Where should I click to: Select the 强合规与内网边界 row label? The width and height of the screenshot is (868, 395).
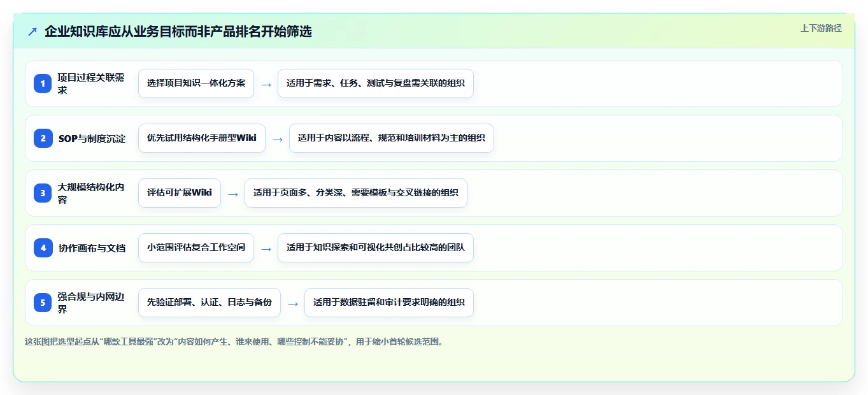(x=91, y=303)
